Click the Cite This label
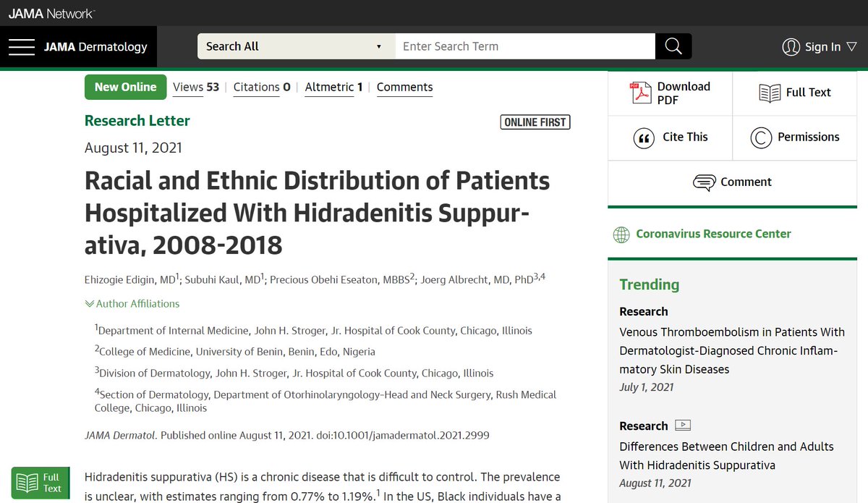 click(x=685, y=137)
